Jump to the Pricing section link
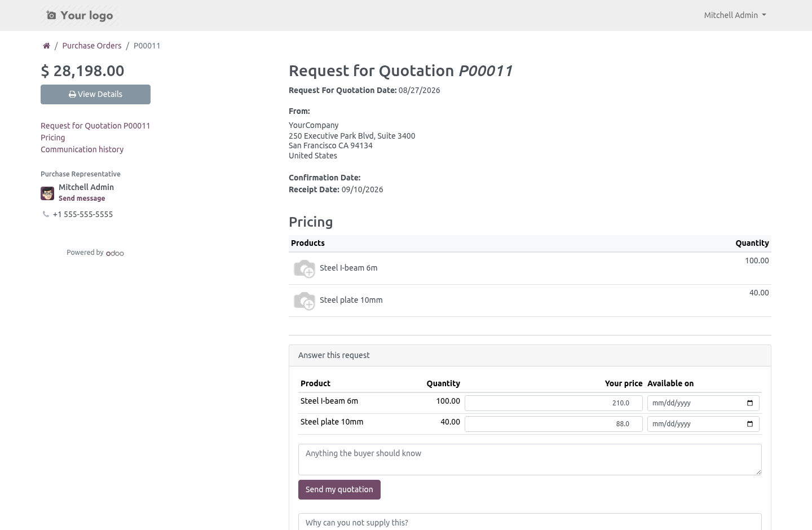Screen dimensions: 812x530 (x=53, y=138)
